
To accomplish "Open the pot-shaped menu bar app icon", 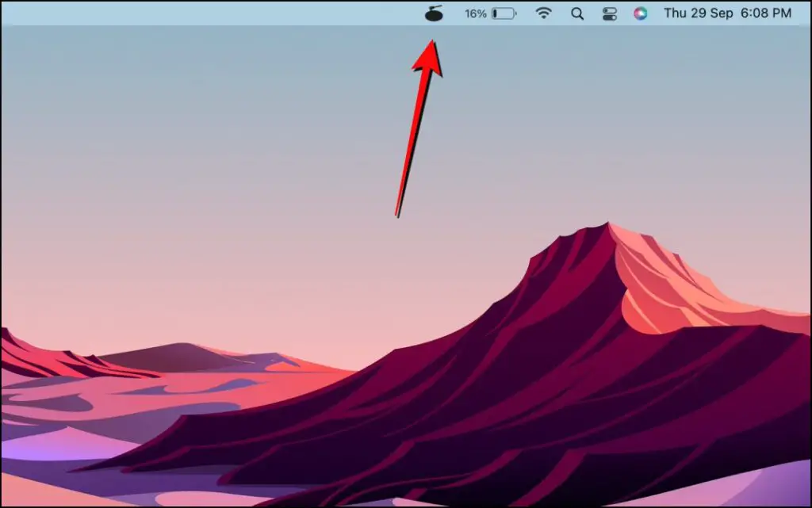I will (x=434, y=13).
